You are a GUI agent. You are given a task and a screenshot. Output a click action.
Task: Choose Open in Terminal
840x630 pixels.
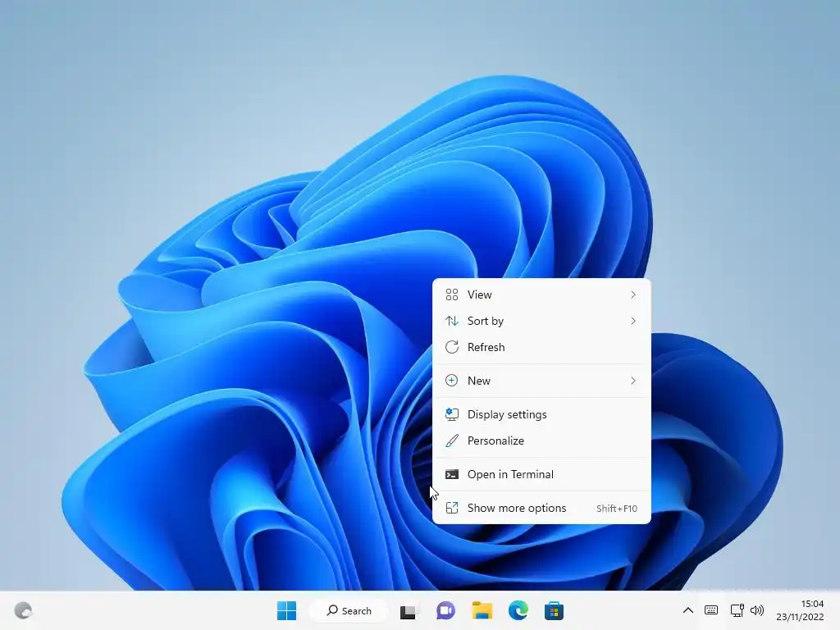541,475
